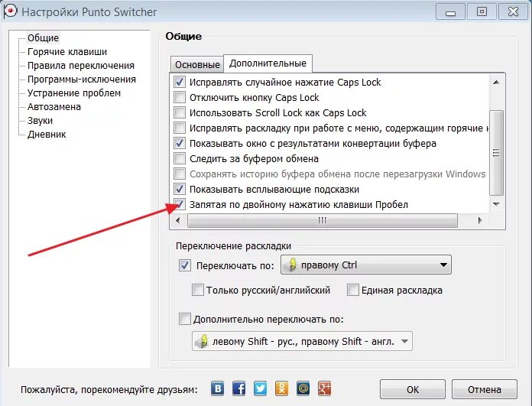Open 'Звуки' section
This screenshot has width=532, height=406.
click(x=40, y=121)
